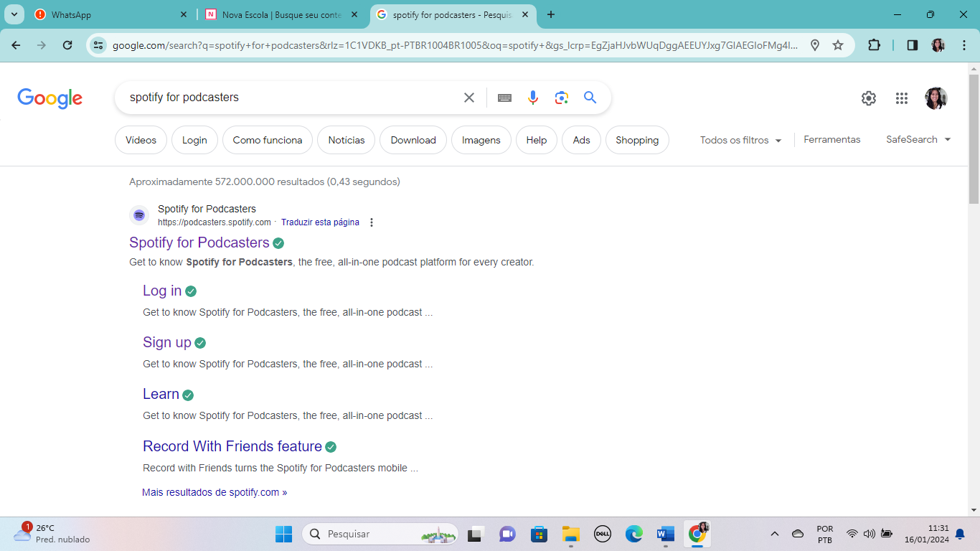Start voice search with the microphone icon
The width and height of the screenshot is (980, 551).
533,98
